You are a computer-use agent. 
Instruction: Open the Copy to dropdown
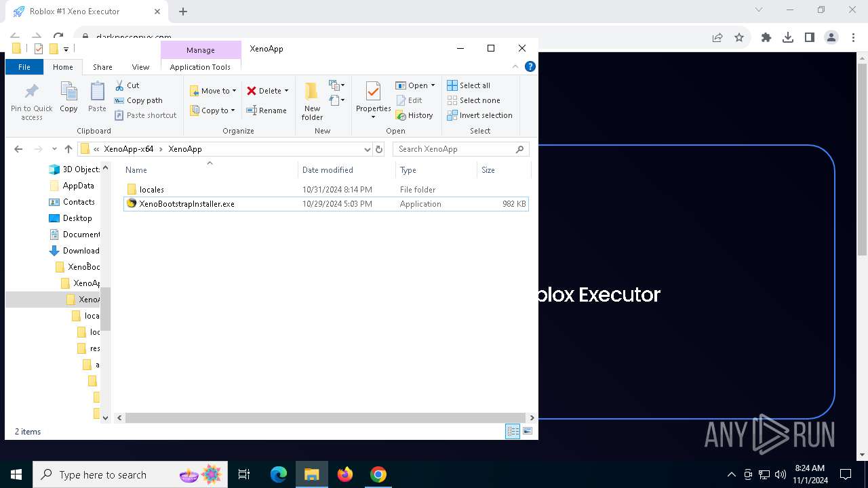click(x=212, y=110)
